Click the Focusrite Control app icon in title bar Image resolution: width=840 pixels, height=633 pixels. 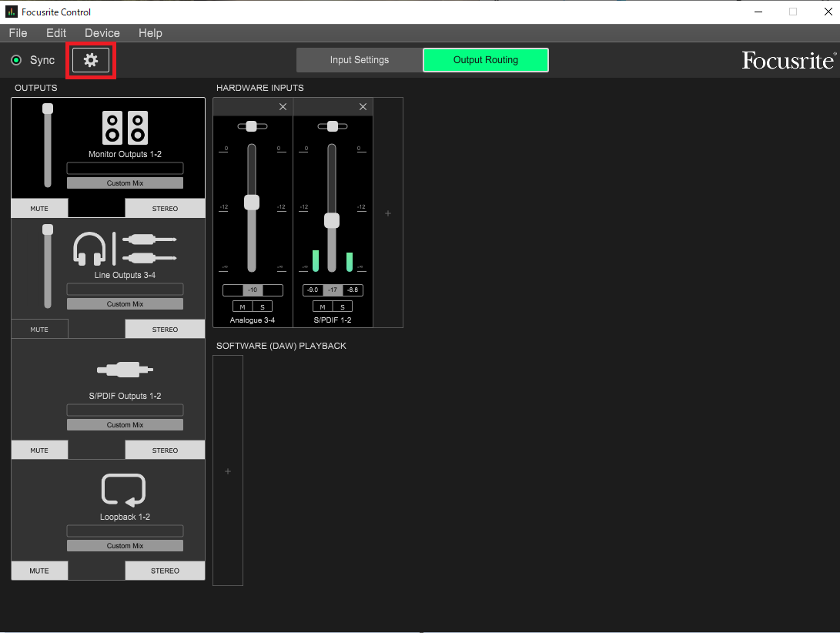click(12, 12)
